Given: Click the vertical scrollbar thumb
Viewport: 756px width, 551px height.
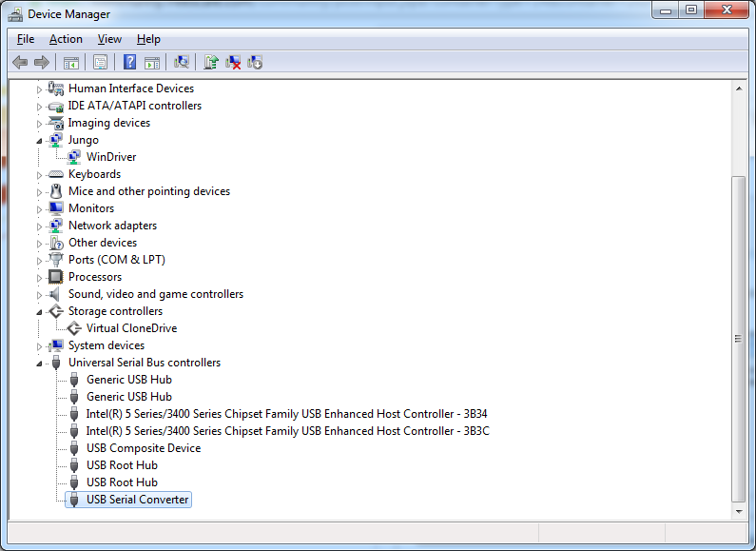Looking at the screenshot, I should click(x=739, y=339).
